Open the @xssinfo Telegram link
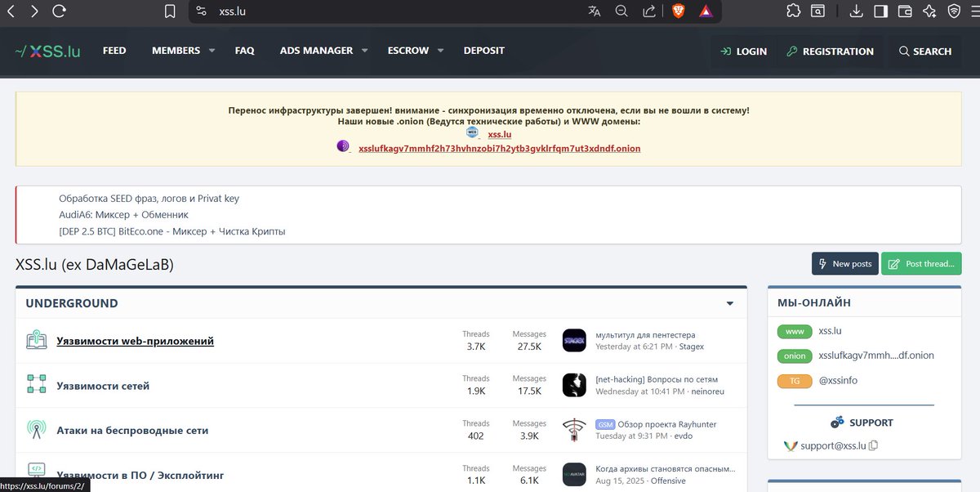Viewport: 980px width, 492px height. [838, 381]
